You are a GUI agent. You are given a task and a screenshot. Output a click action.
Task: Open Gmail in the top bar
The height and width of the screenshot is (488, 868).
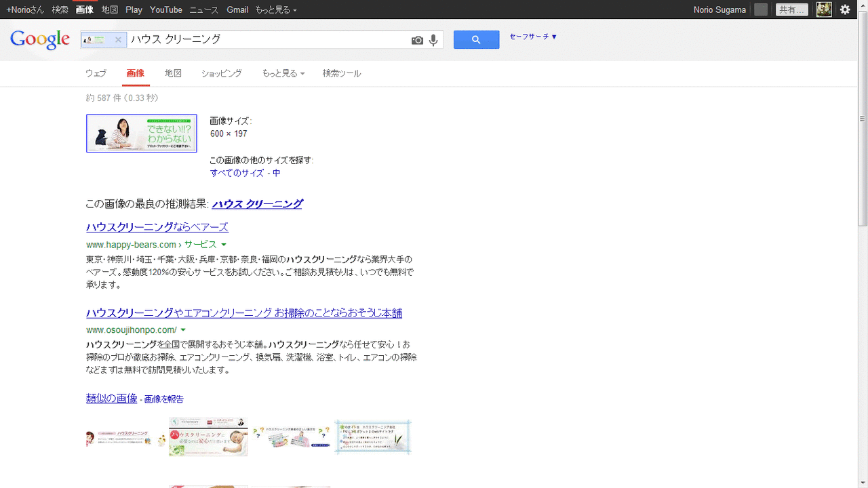click(x=237, y=9)
